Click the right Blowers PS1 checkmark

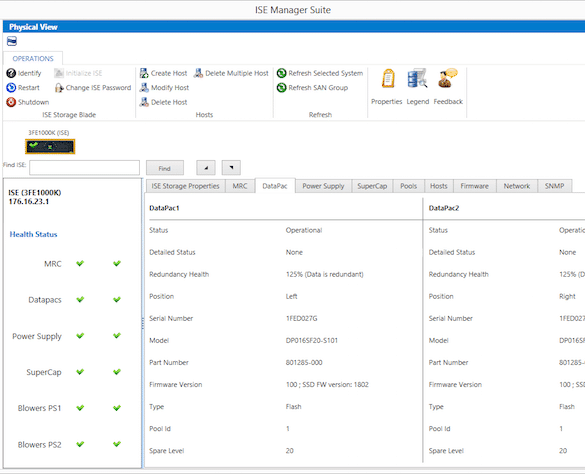pos(117,408)
